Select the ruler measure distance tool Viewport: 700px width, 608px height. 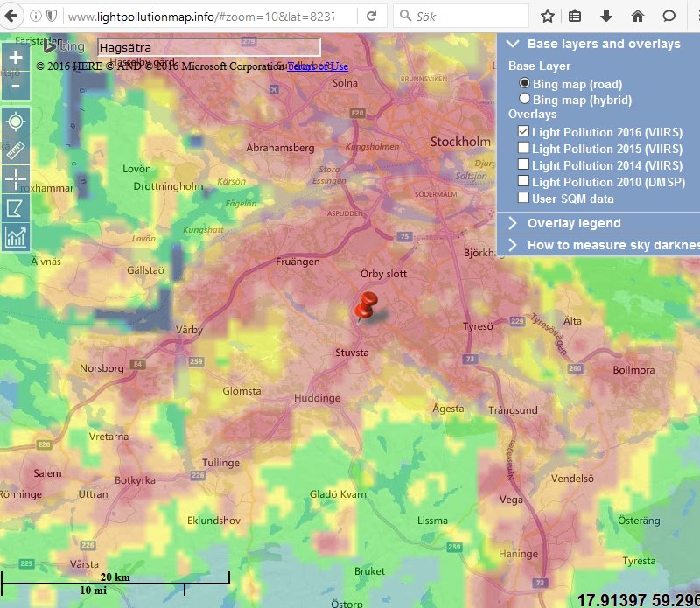(16, 150)
